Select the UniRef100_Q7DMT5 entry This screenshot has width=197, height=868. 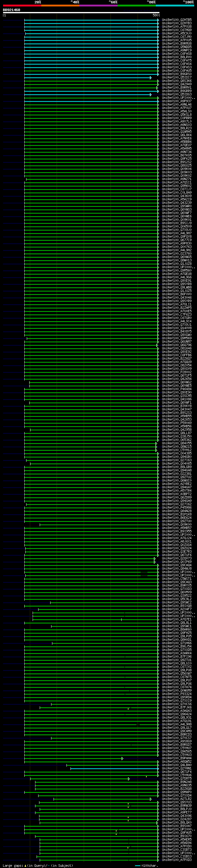177,779
